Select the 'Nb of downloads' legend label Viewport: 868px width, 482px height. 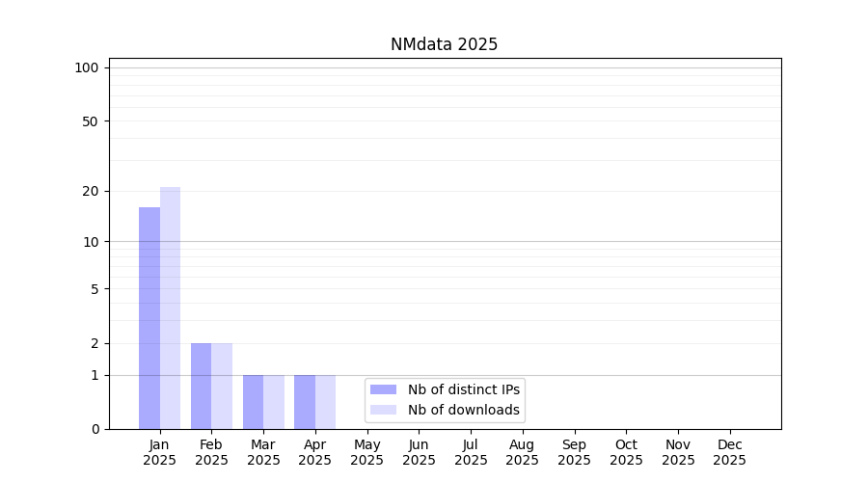(x=463, y=410)
